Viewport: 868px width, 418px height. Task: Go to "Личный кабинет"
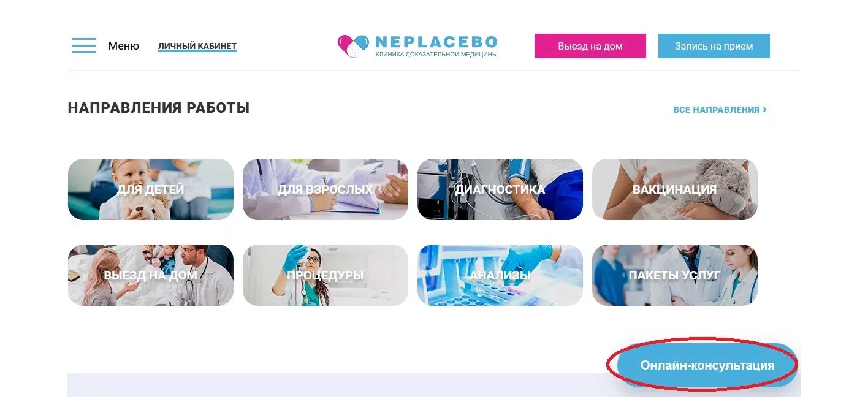tap(197, 47)
